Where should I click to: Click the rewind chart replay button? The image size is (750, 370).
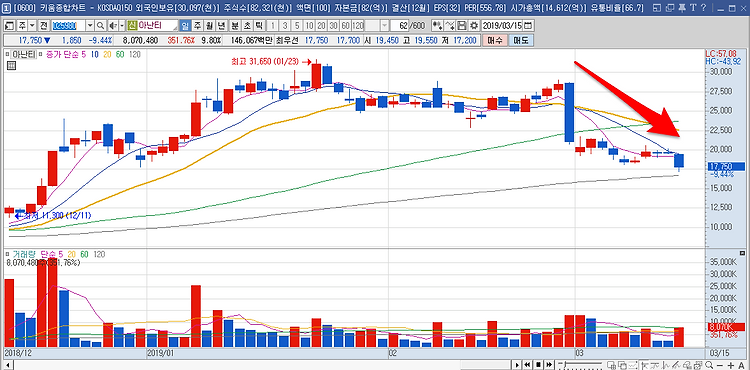pos(527,365)
